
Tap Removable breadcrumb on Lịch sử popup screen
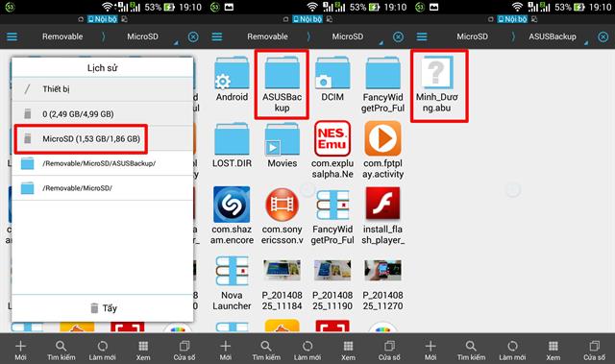click(x=62, y=36)
